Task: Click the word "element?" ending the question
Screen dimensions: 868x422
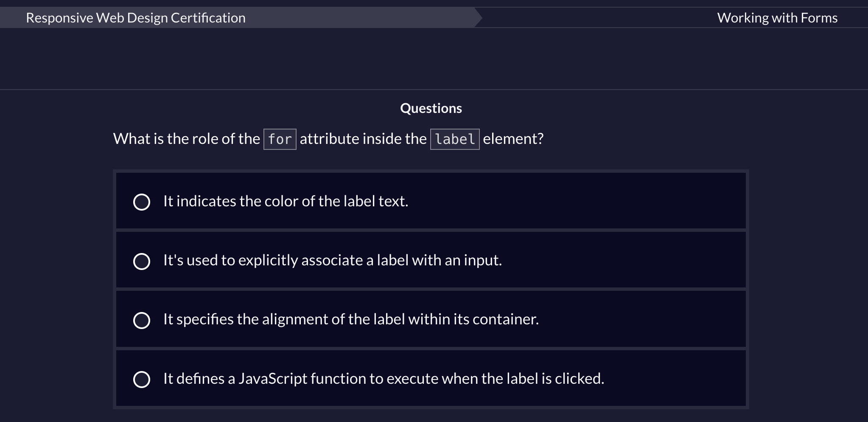Action: 513,139
